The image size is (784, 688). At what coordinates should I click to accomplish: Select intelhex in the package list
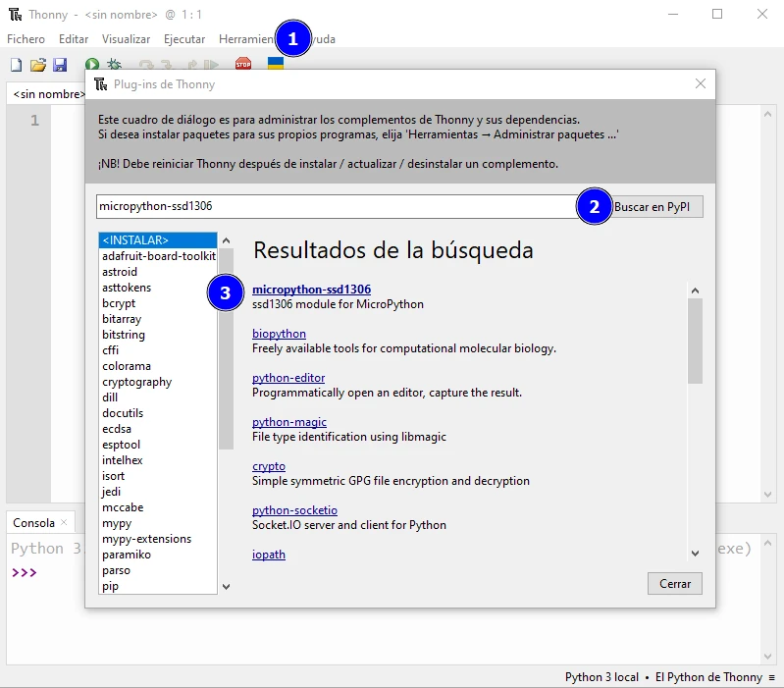coord(158,460)
